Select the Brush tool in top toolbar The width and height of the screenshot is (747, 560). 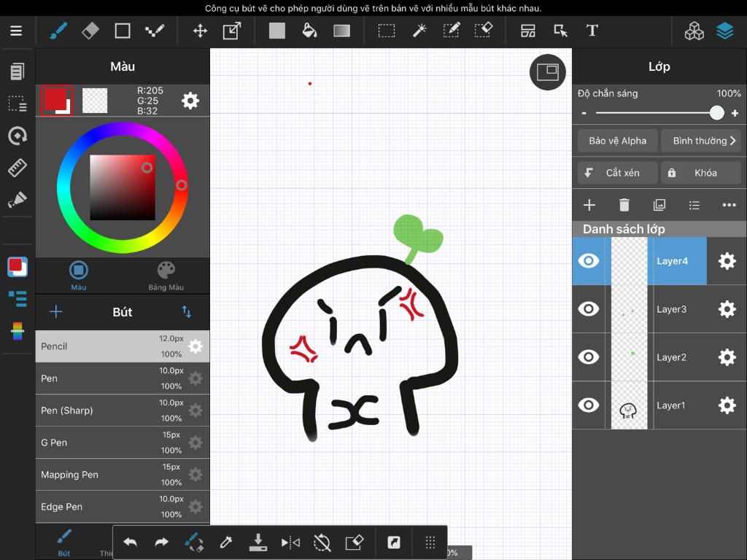[58, 31]
